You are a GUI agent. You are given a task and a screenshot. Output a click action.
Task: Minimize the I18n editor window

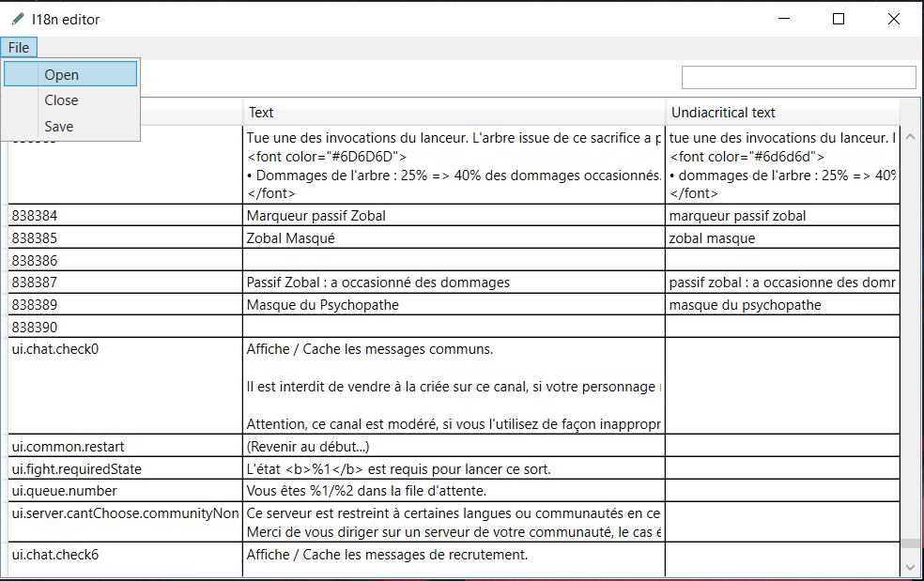[x=784, y=19]
